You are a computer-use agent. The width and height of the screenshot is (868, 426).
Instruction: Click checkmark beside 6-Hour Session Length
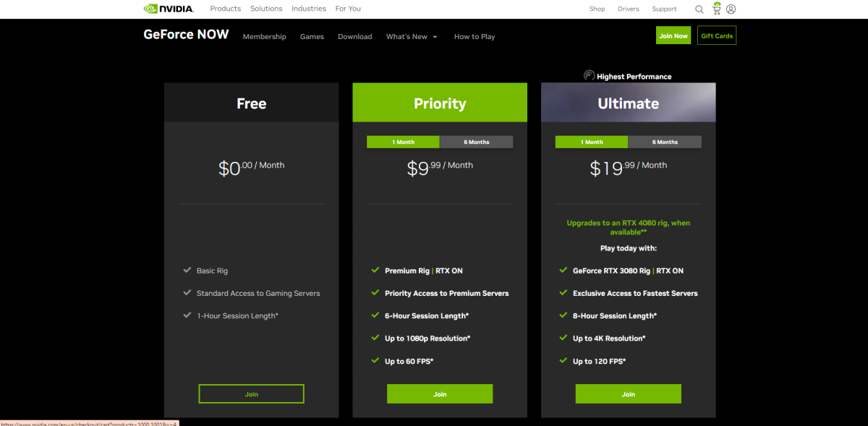(375, 315)
